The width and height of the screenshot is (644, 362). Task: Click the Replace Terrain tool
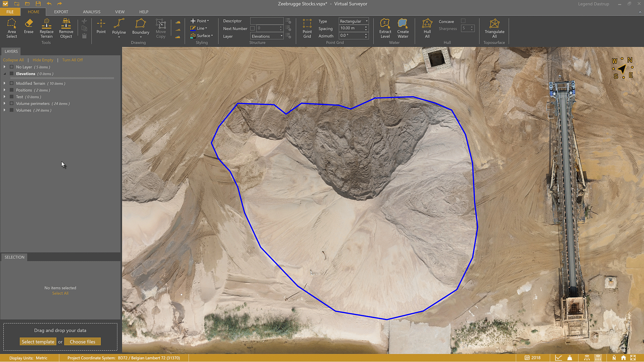pos(46,28)
